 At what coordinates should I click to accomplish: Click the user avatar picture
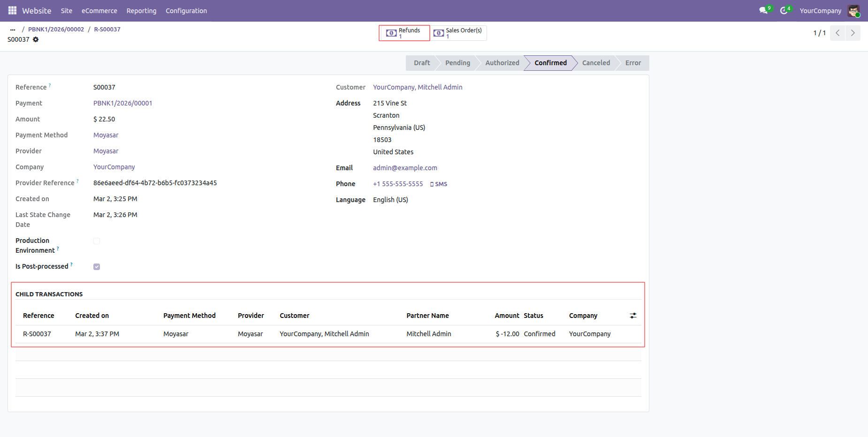(x=853, y=10)
